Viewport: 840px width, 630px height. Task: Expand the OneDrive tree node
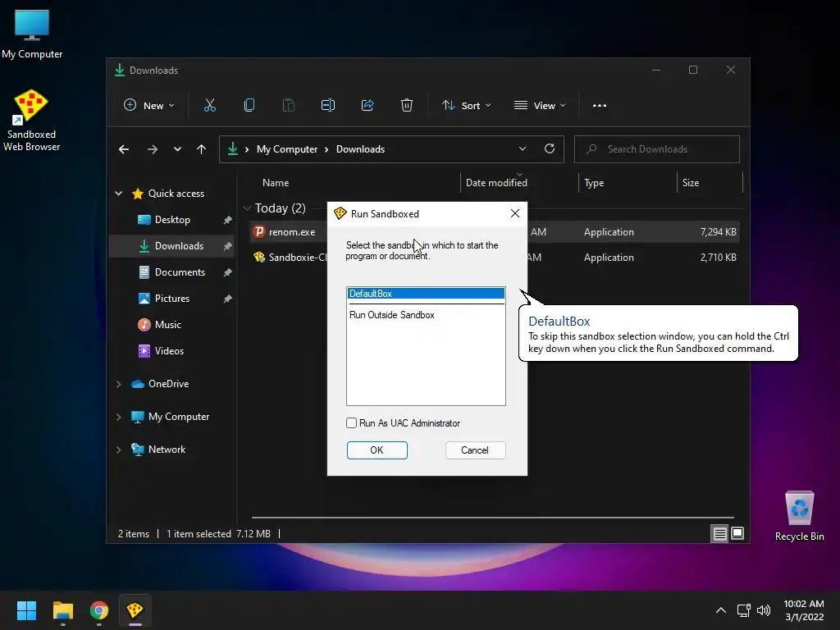tap(118, 384)
